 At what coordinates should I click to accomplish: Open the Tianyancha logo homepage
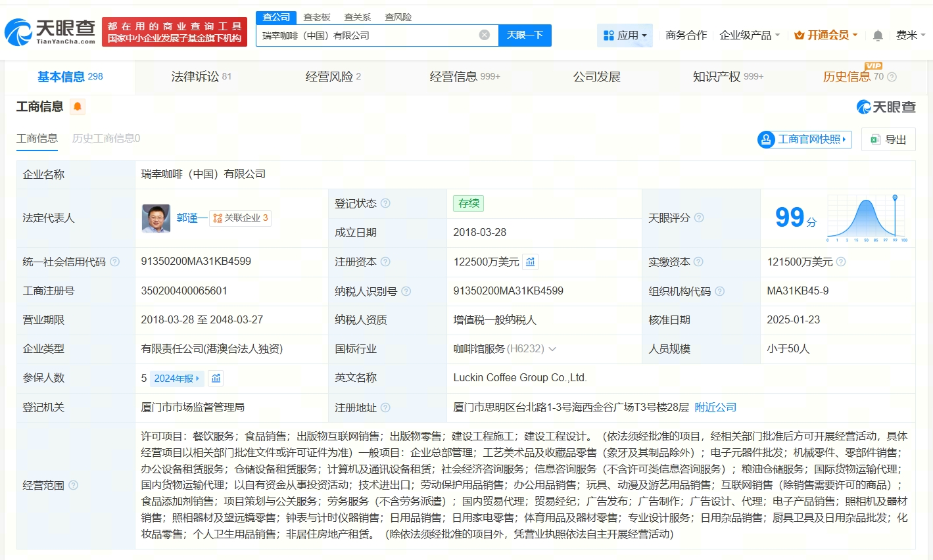pyautogui.click(x=50, y=32)
